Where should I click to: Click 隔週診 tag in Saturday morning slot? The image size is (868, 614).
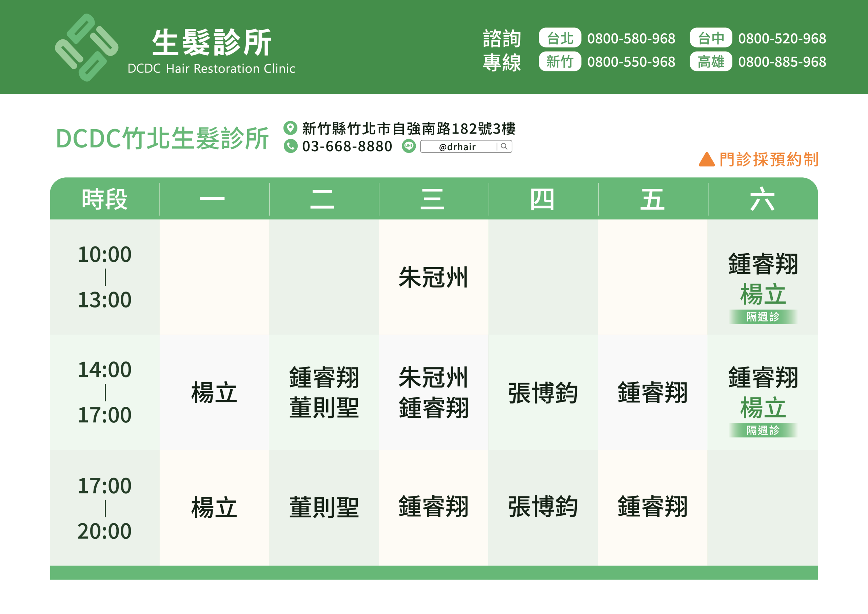click(x=763, y=316)
